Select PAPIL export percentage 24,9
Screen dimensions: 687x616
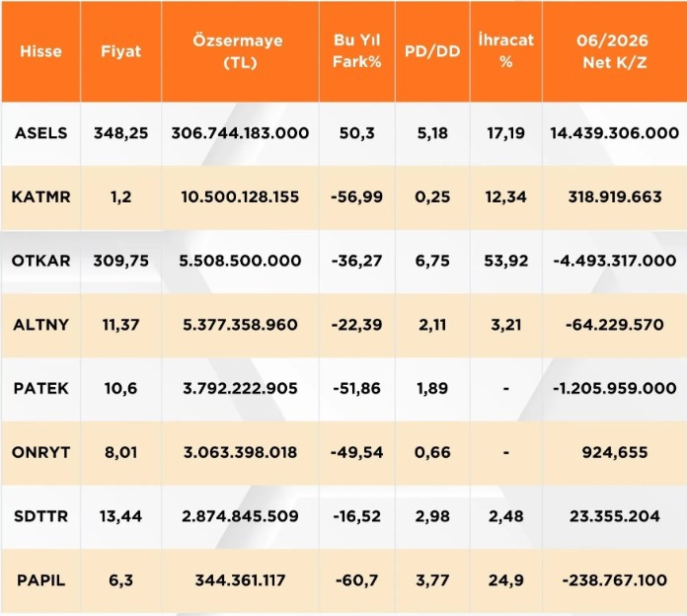point(506,580)
